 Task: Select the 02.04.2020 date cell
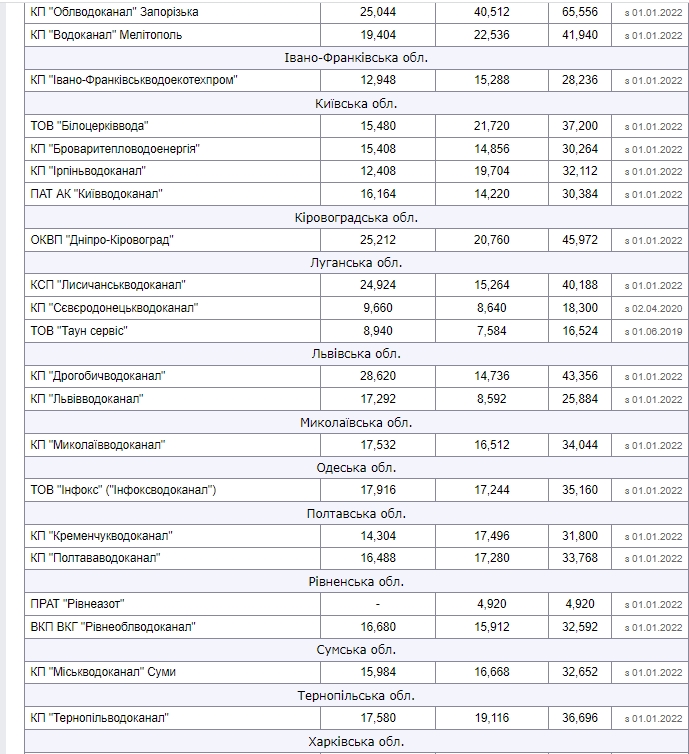pos(652,308)
